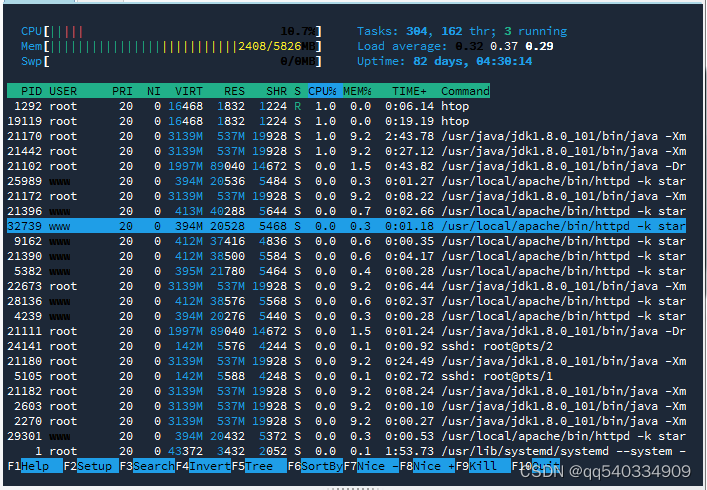Select httpd process row PID 21396
Viewport: 707px width, 490px height.
[x=346, y=211]
